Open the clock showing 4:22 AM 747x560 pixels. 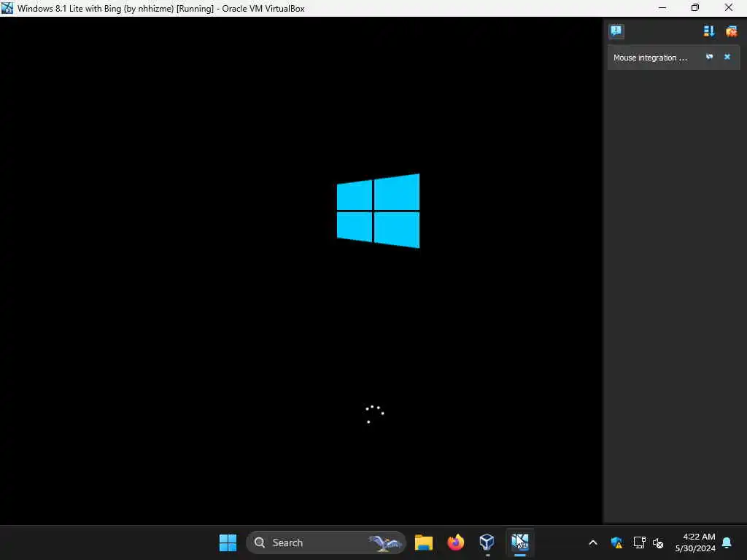click(695, 542)
